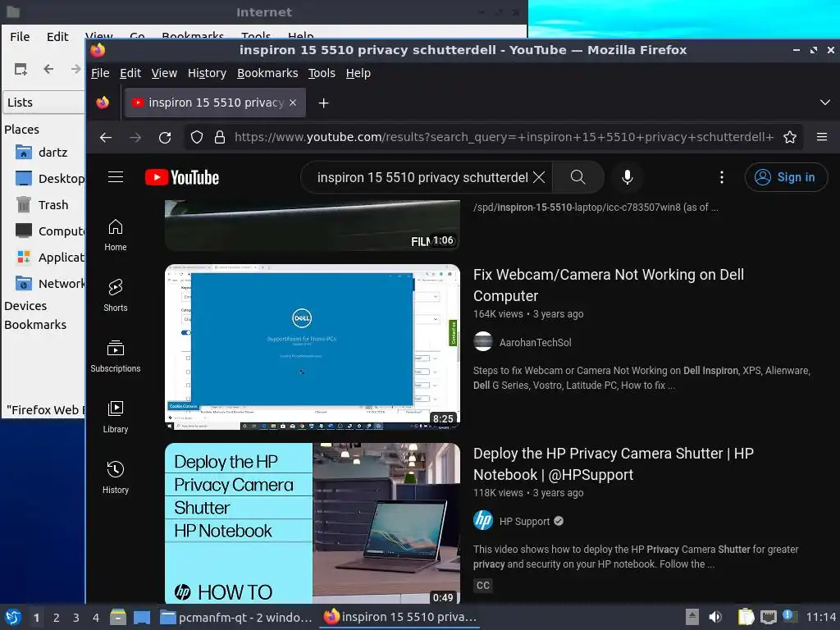Viewport: 840px width, 630px height.
Task: Go back in pcmanfm file manager
Action: click(x=48, y=69)
